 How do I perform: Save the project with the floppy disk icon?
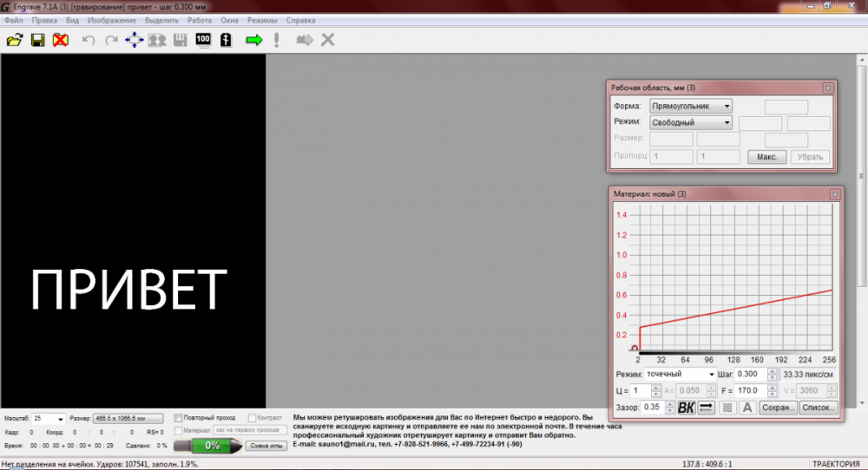37,40
